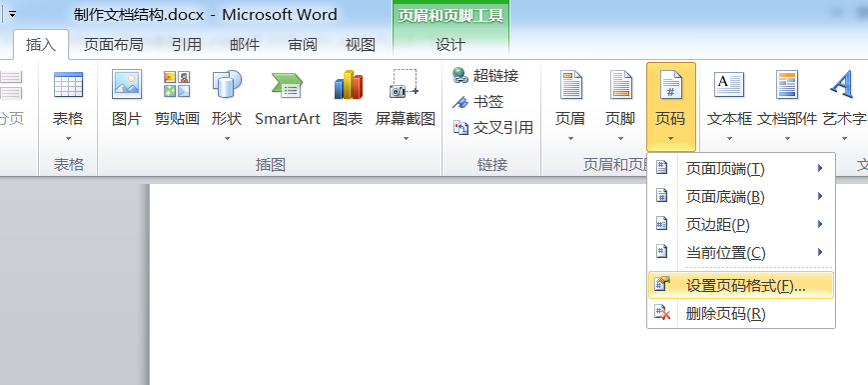
Task: Click the Page Number (页码) icon
Action: click(671, 85)
